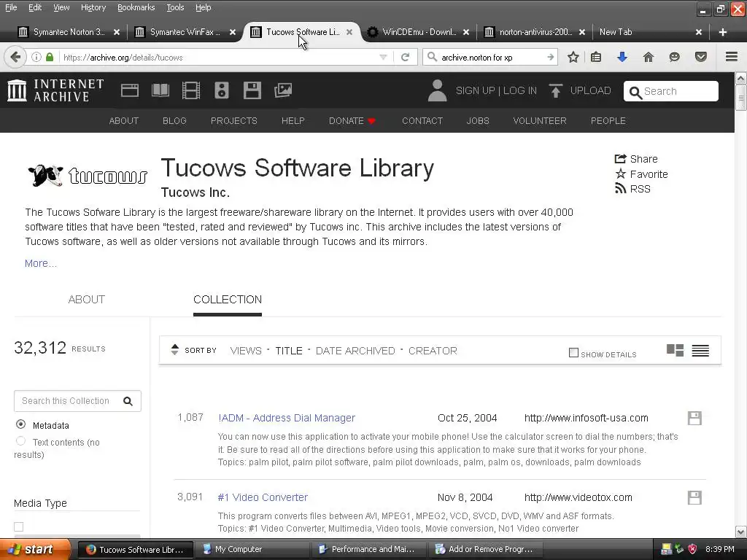The width and height of the screenshot is (747, 560).
Task: Click the DONATE nav link
Action: click(352, 121)
